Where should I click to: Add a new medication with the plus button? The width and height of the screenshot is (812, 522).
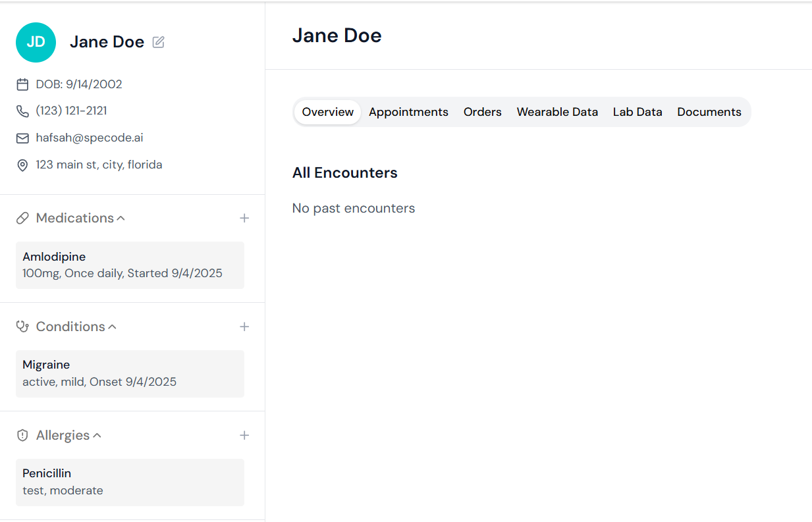coord(244,218)
